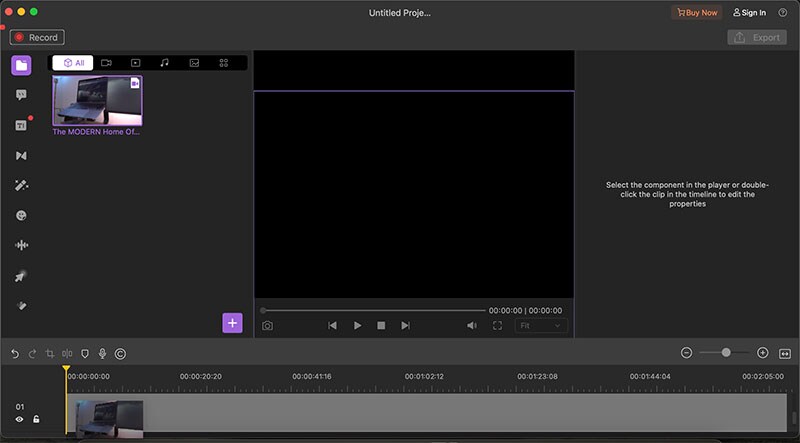Open the Effects magic wand panel
The image size is (800, 443).
(21, 185)
